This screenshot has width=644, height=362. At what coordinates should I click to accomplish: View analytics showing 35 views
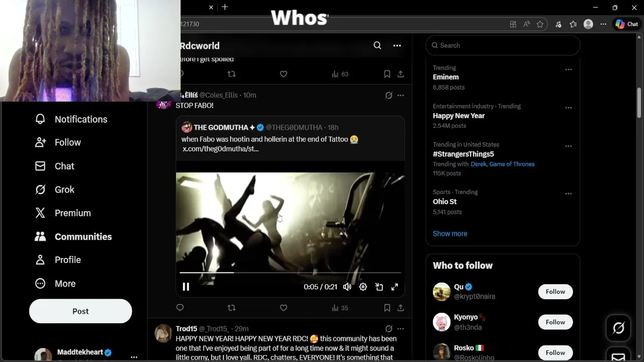pos(340,308)
